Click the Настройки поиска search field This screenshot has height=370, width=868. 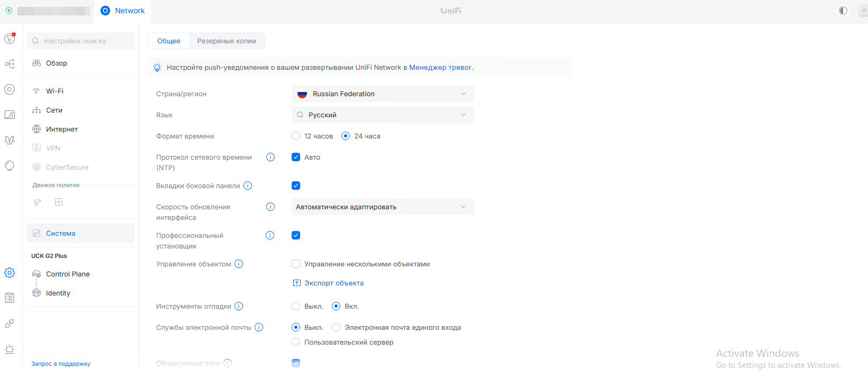81,41
